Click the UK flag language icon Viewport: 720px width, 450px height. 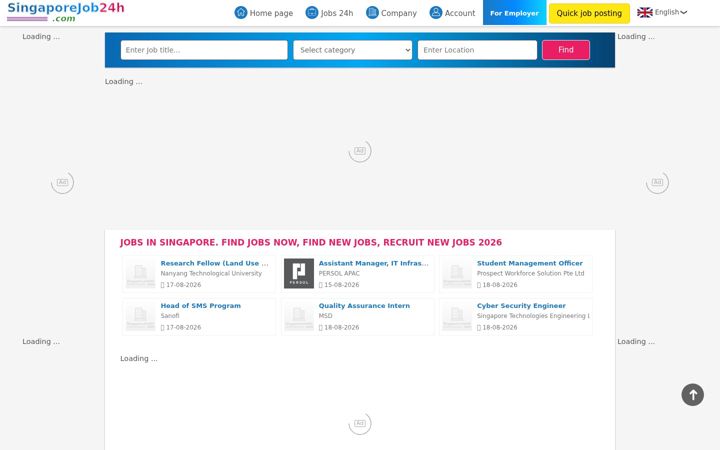pyautogui.click(x=645, y=12)
